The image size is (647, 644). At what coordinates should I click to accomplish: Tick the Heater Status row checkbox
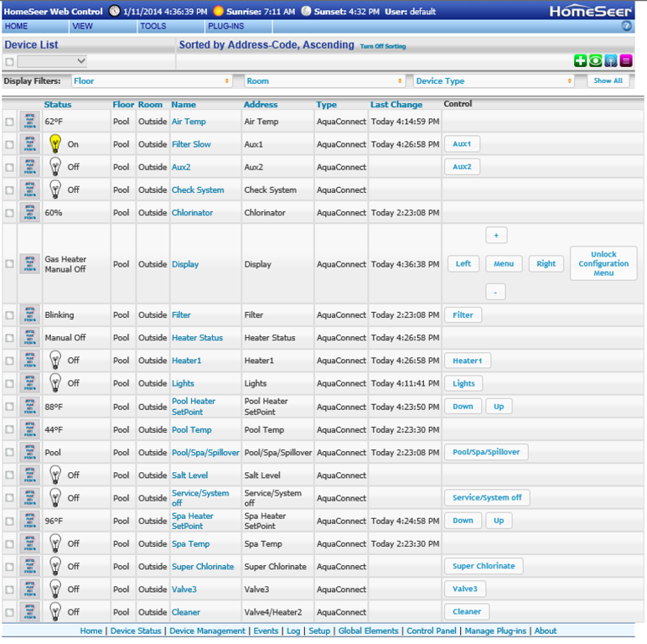coord(9,338)
